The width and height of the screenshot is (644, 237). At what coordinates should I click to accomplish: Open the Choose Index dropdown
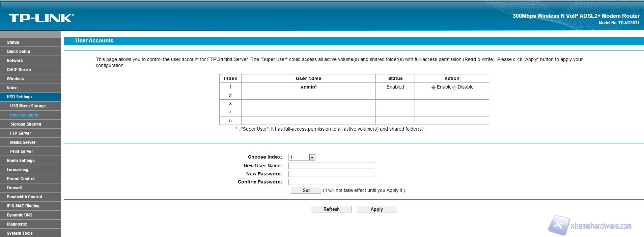point(302,157)
